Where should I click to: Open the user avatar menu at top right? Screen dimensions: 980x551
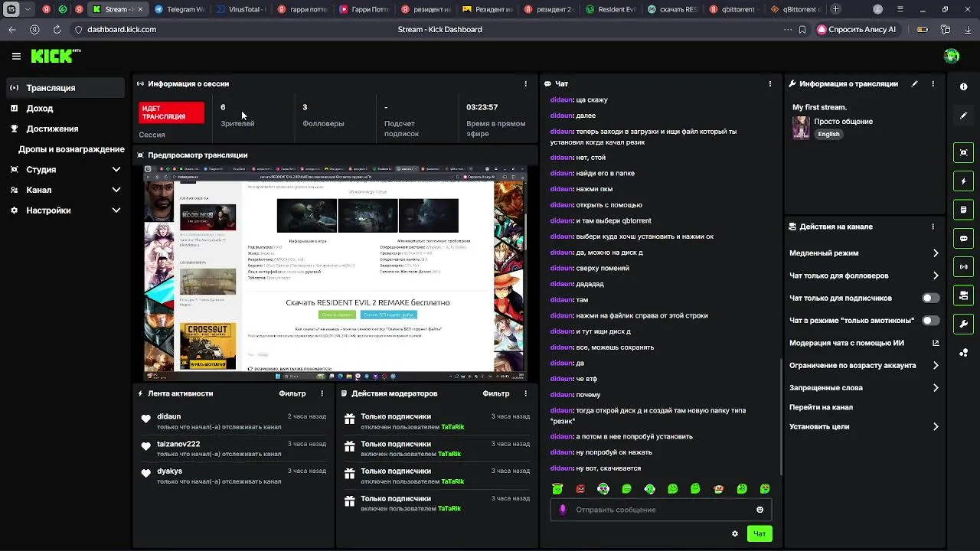click(x=952, y=56)
